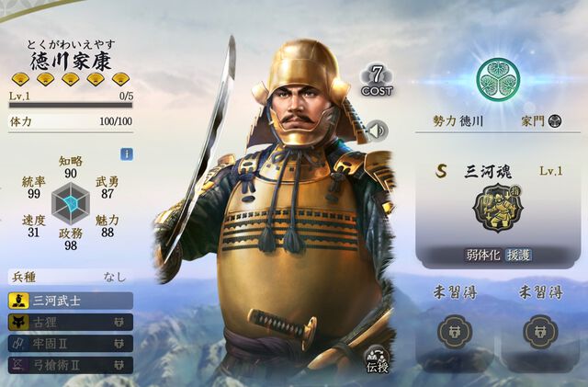Tap the 勢力 徳川 faction label

tap(458, 120)
